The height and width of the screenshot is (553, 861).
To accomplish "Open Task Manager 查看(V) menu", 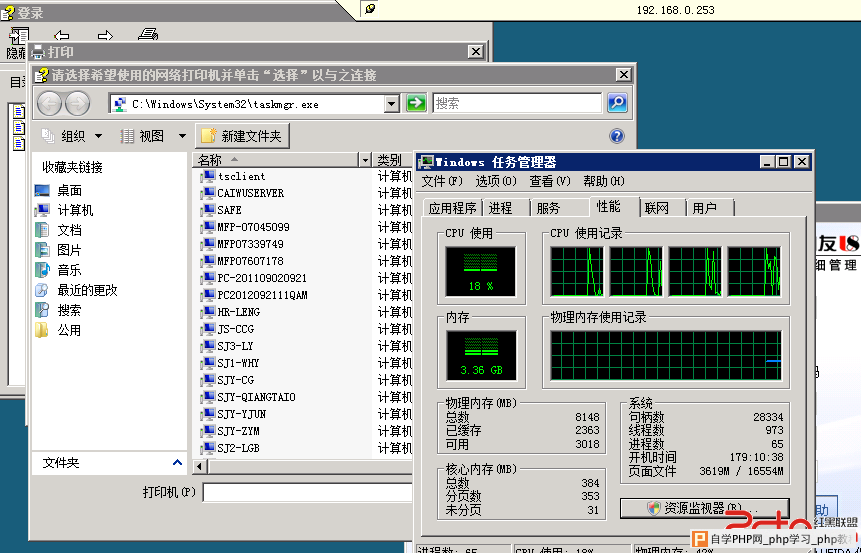I will [550, 181].
